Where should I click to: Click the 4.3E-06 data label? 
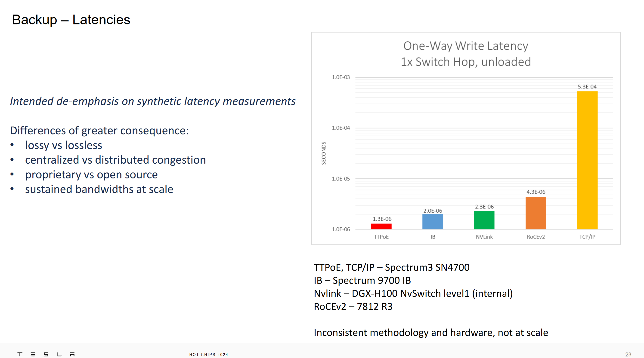click(536, 192)
